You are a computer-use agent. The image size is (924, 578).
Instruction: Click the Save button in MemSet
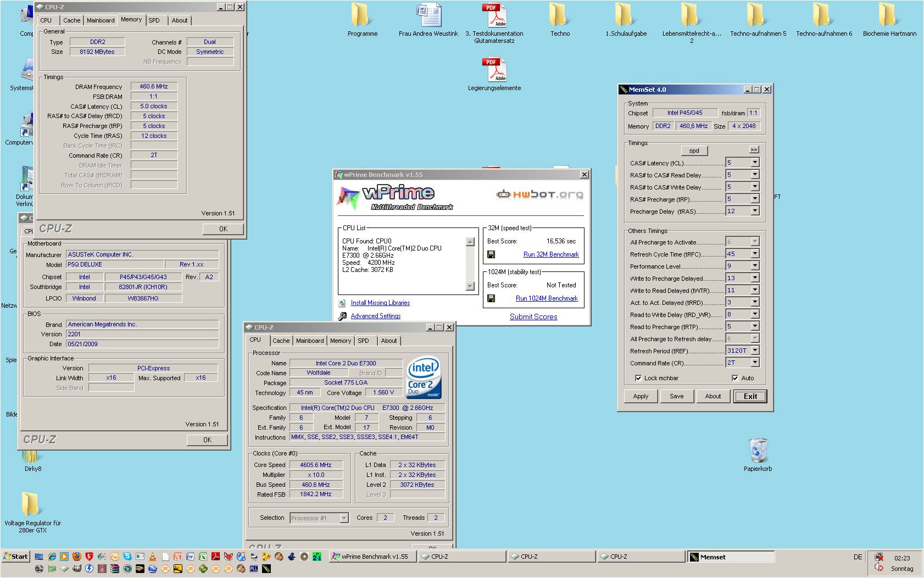(x=677, y=396)
